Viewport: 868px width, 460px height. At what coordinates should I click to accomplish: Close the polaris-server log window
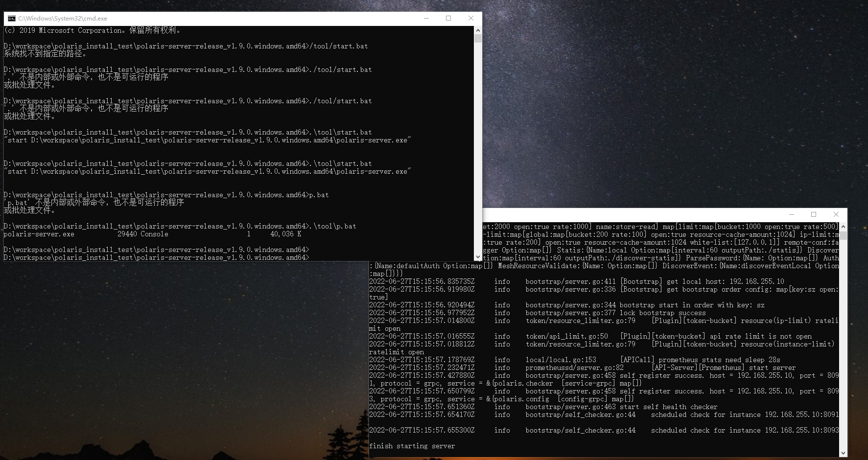pyautogui.click(x=836, y=214)
